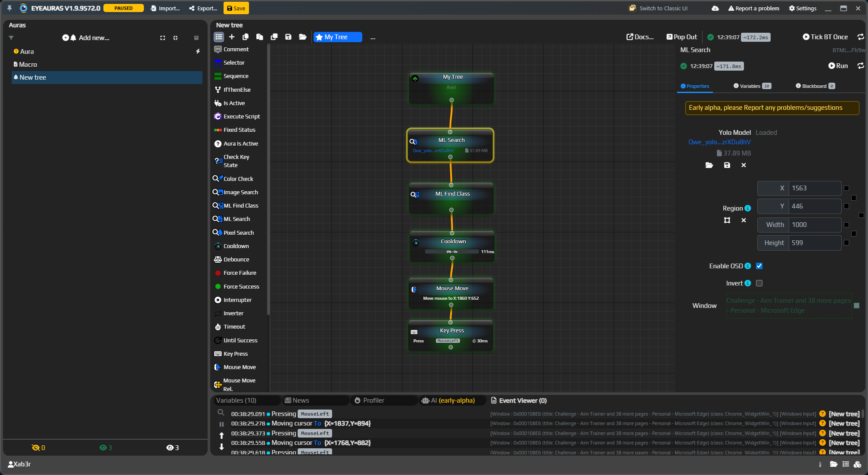The image size is (868, 475).
Task: Click the paste icon in tree toolbar
Action: [x=260, y=37]
